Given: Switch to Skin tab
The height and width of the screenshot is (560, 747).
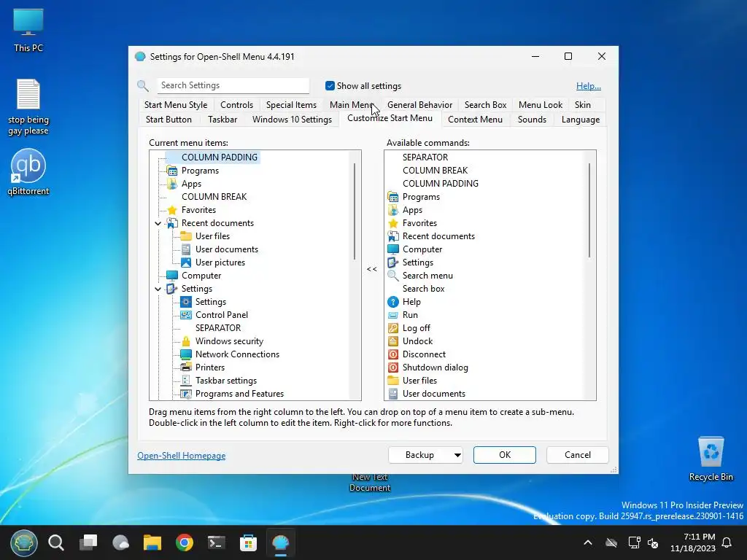Looking at the screenshot, I should point(583,105).
